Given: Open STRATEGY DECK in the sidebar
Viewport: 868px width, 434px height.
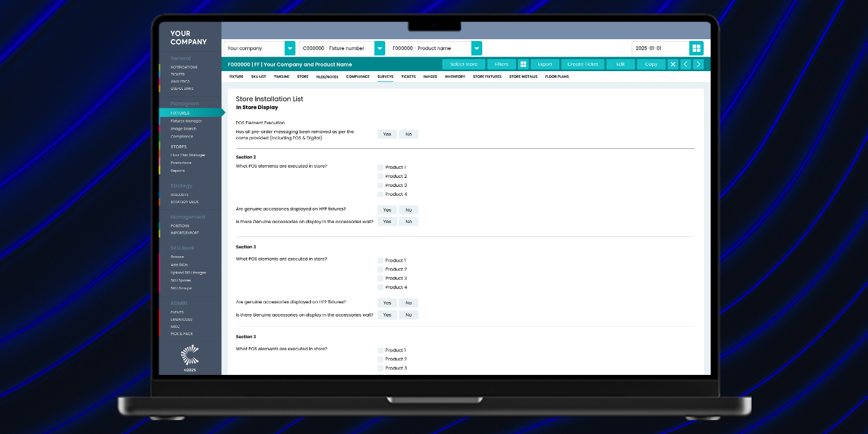Looking at the screenshot, I should click(184, 202).
